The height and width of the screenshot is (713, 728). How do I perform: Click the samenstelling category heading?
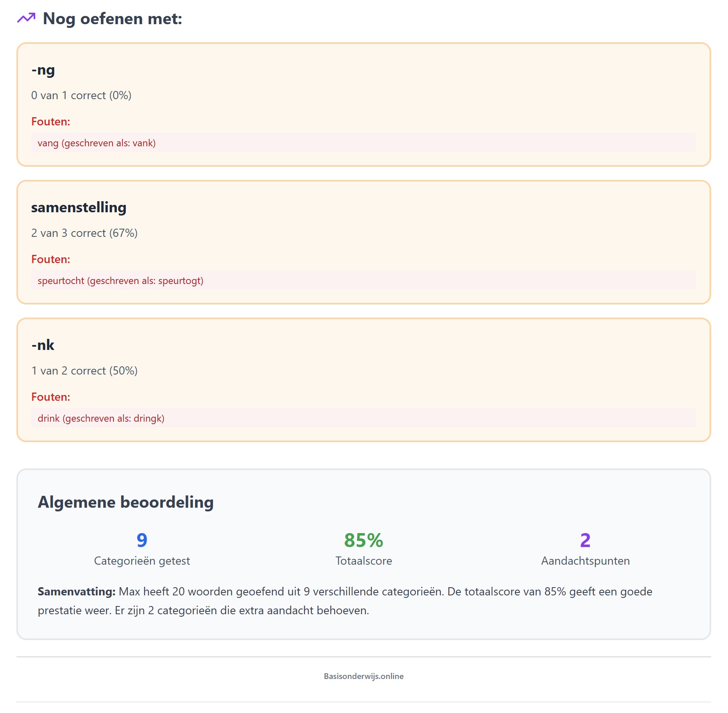point(79,207)
